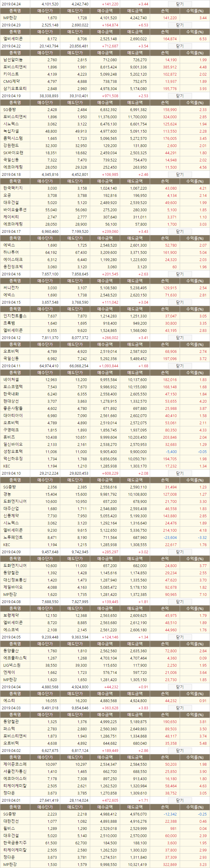This screenshot has width=210, height=868.
Task: Select the 성창오토텍 row
Action: coord(105,452)
